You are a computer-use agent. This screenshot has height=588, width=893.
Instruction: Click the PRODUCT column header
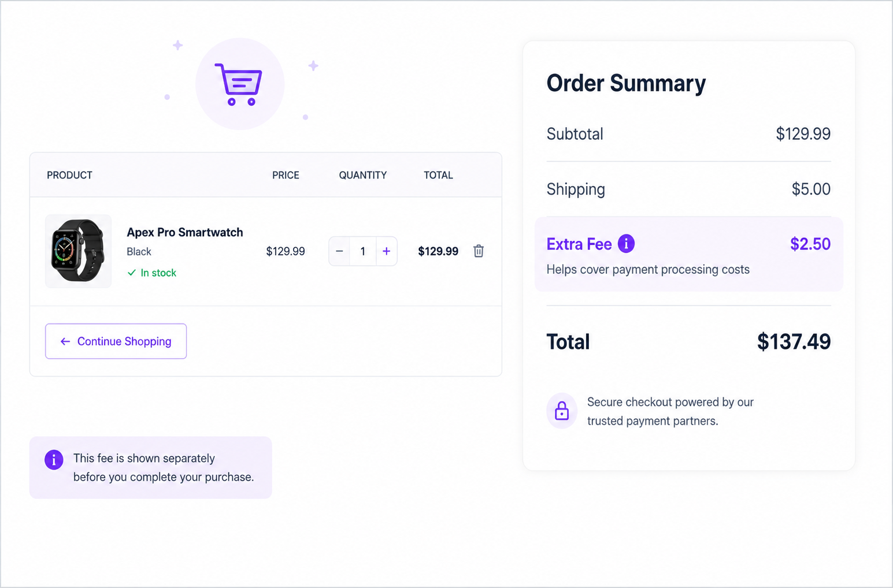(69, 175)
